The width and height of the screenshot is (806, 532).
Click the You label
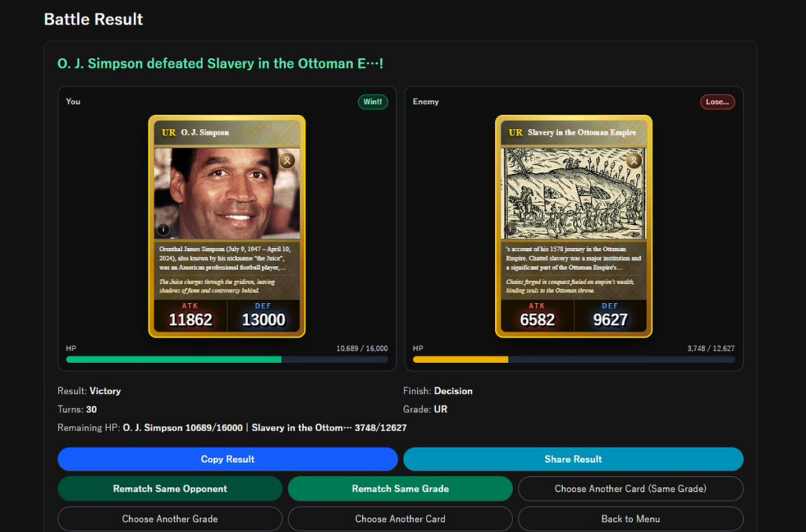tap(73, 102)
